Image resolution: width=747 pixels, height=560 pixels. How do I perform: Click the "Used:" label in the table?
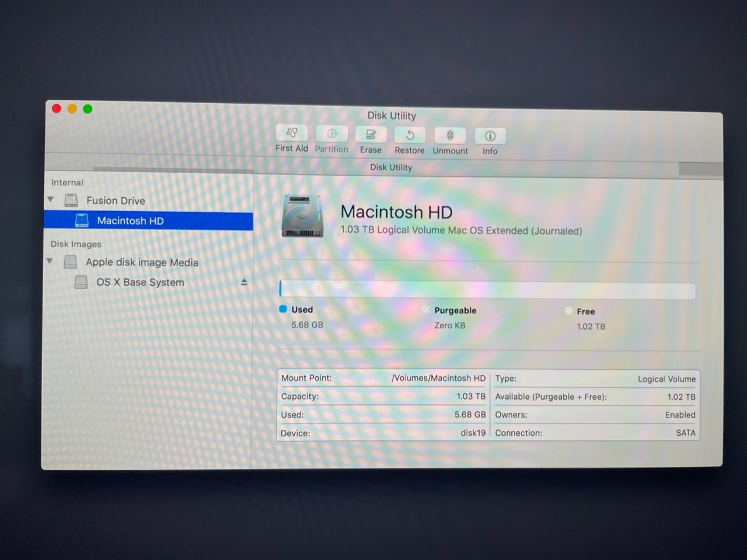click(292, 415)
